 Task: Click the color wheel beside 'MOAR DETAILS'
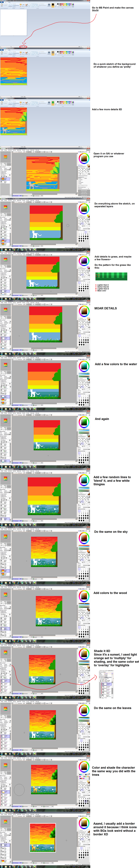[x=84, y=311]
